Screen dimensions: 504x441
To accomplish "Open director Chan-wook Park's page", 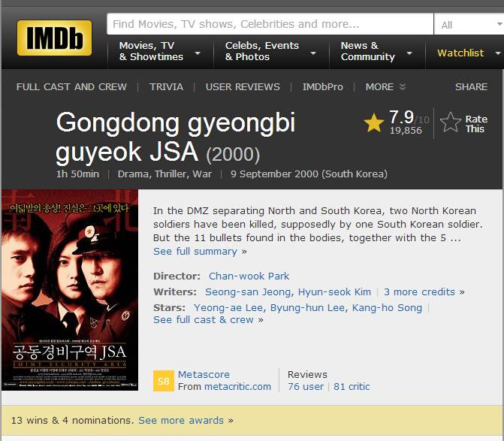I will pyautogui.click(x=249, y=276).
